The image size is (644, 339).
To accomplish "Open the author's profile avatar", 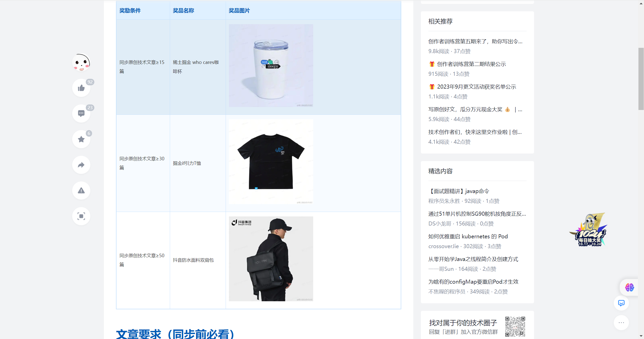I will coord(81,62).
